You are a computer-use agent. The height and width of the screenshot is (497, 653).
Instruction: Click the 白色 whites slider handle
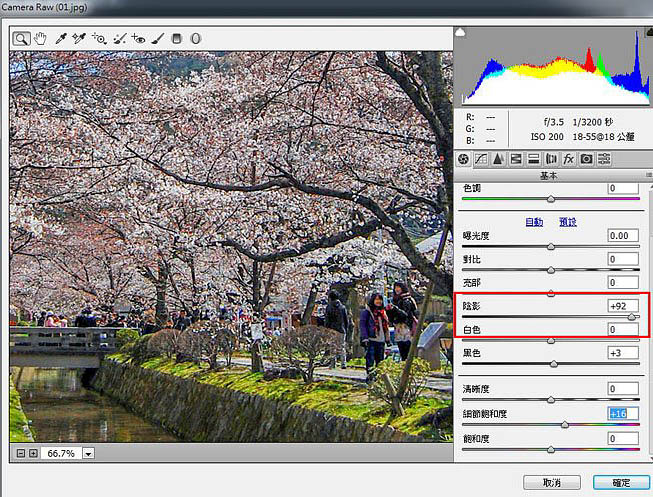[x=551, y=341]
